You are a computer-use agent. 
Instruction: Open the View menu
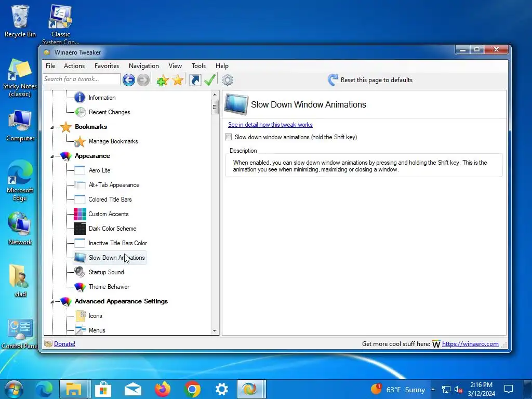175,66
